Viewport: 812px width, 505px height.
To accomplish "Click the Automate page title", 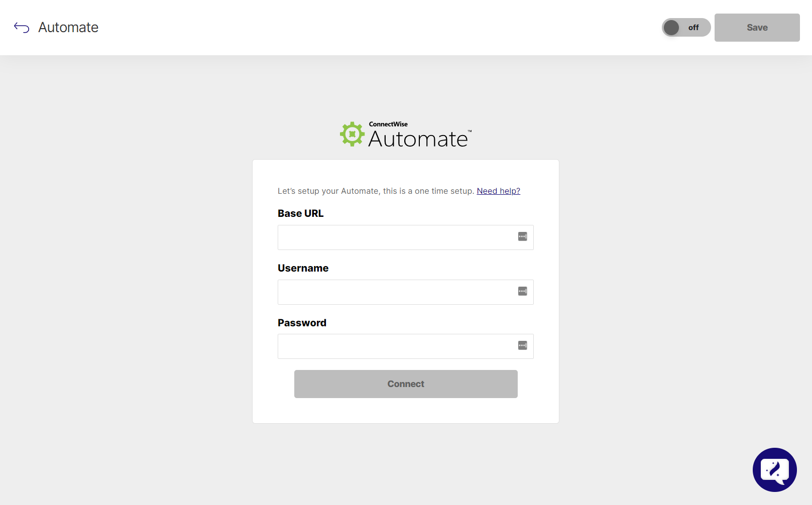I will point(68,28).
